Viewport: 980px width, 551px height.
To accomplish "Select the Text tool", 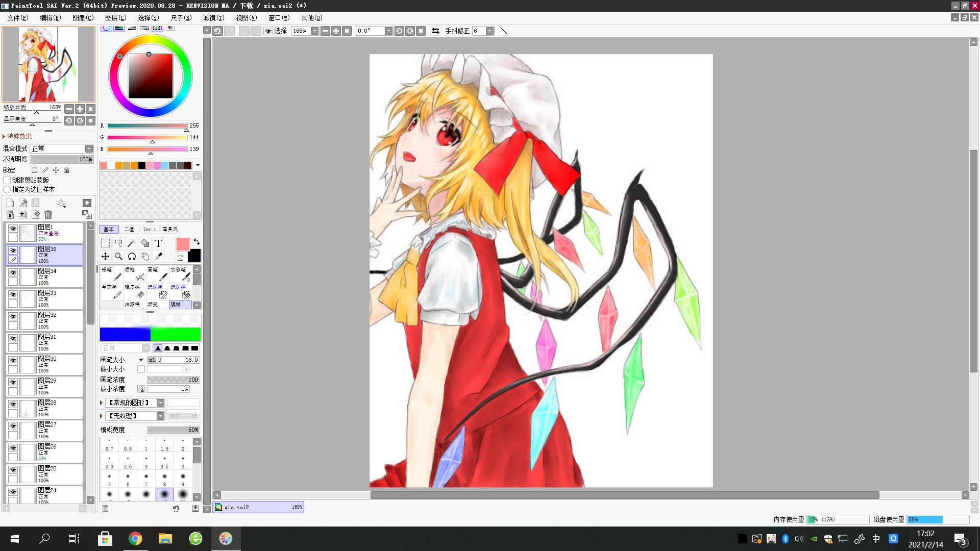I will (158, 243).
